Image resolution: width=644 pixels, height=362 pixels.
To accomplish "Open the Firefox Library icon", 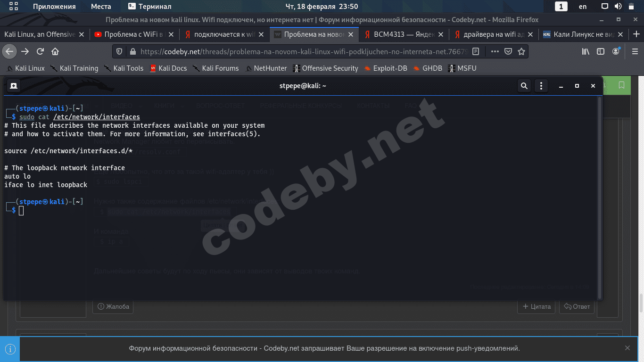I will coord(586,51).
